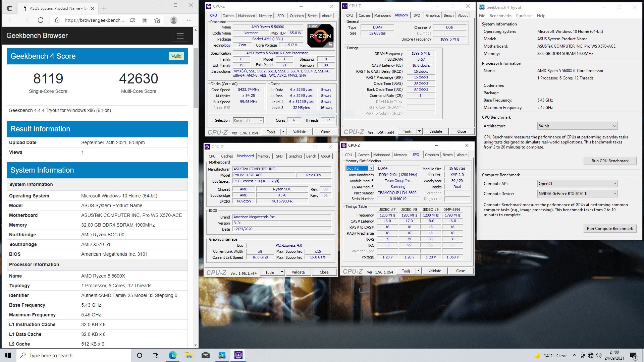The image size is (644, 362).
Task: Click the browser refresh icon
Action: (41, 20)
